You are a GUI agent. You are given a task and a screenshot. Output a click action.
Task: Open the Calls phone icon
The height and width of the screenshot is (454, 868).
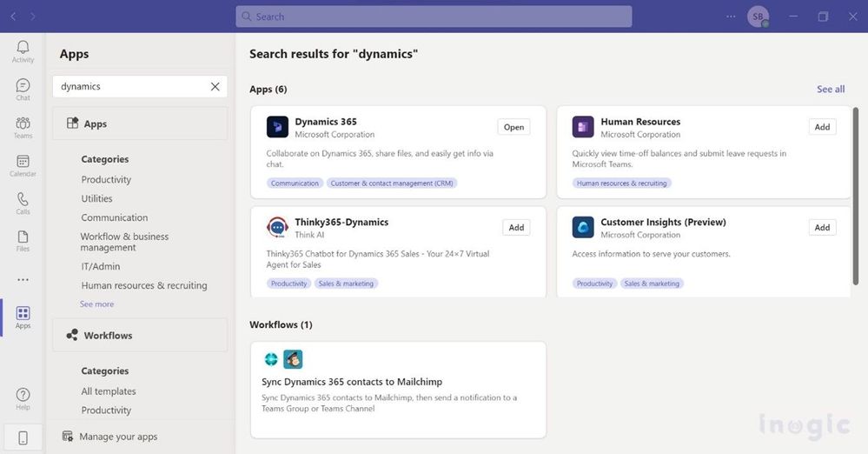(x=23, y=199)
